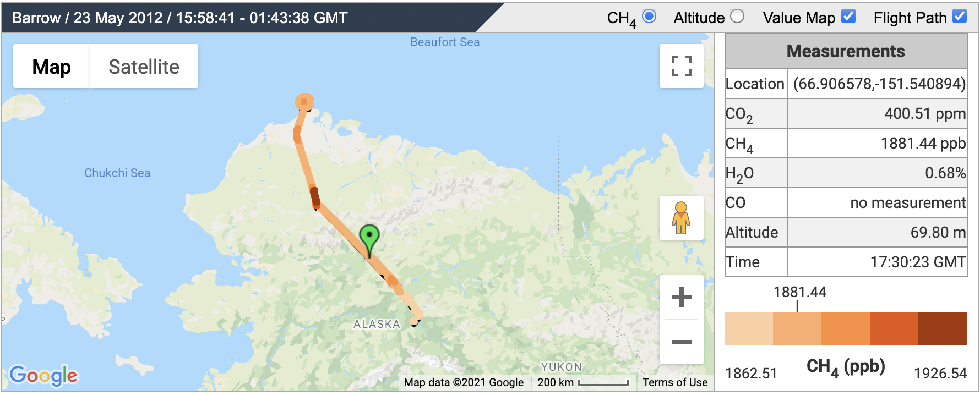Select the Map view tab
Viewport: 980px width, 395px height.
point(51,67)
